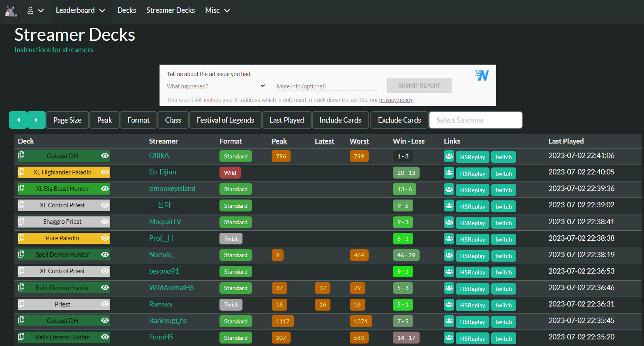Open the HSReplay link for simonkeyisland
Image resolution: width=644 pixels, height=346 pixels.
point(472,190)
